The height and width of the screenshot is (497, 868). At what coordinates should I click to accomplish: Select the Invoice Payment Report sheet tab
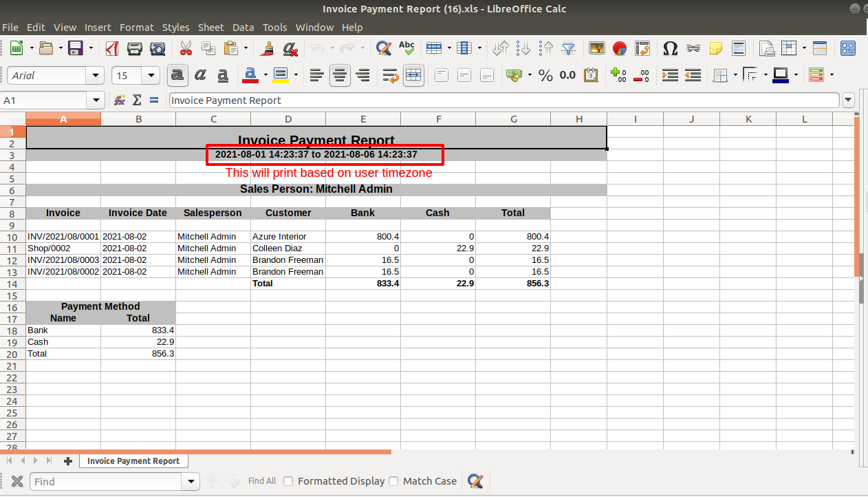[x=133, y=461]
